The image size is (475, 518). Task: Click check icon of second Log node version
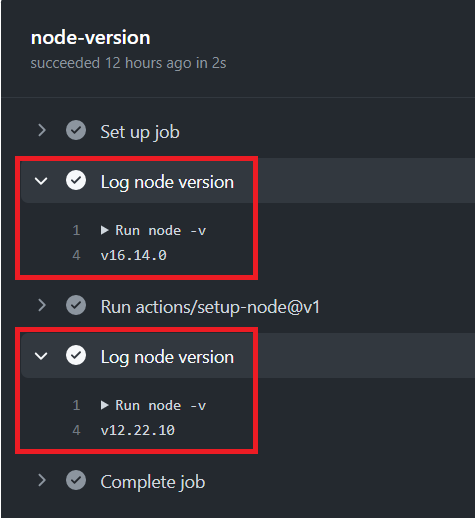(76, 355)
